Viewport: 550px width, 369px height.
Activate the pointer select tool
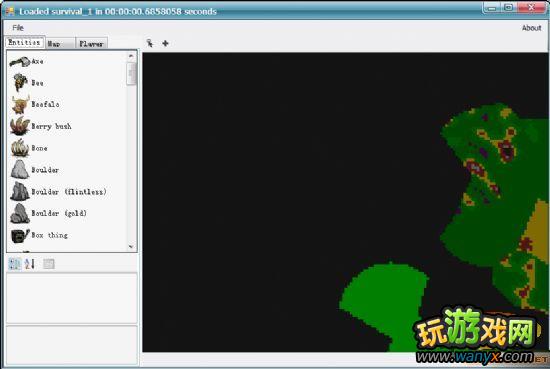click(150, 43)
